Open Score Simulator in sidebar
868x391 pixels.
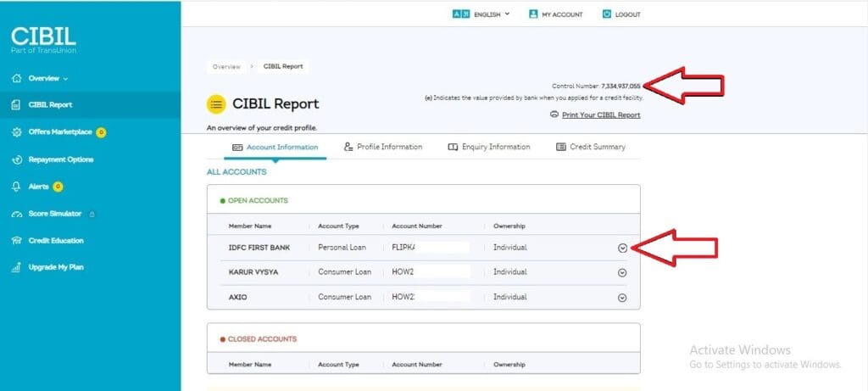[54, 214]
